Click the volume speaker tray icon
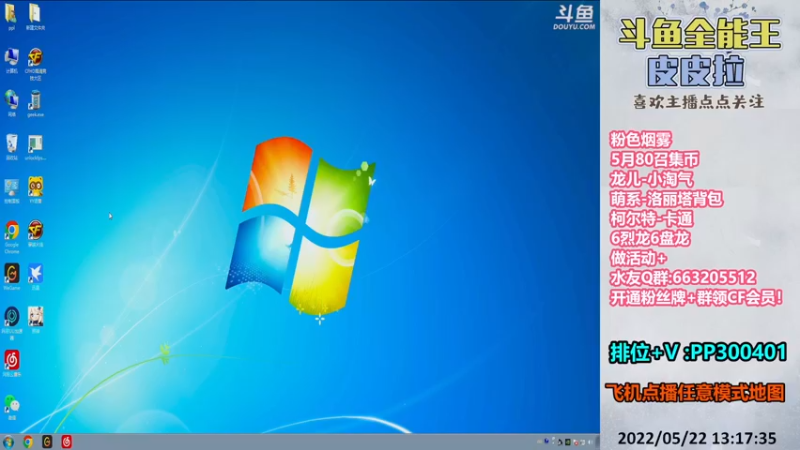800x450 pixels. (590, 442)
